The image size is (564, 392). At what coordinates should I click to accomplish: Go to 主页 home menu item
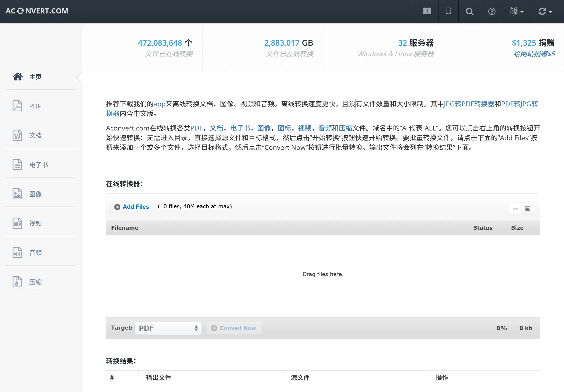coord(35,77)
